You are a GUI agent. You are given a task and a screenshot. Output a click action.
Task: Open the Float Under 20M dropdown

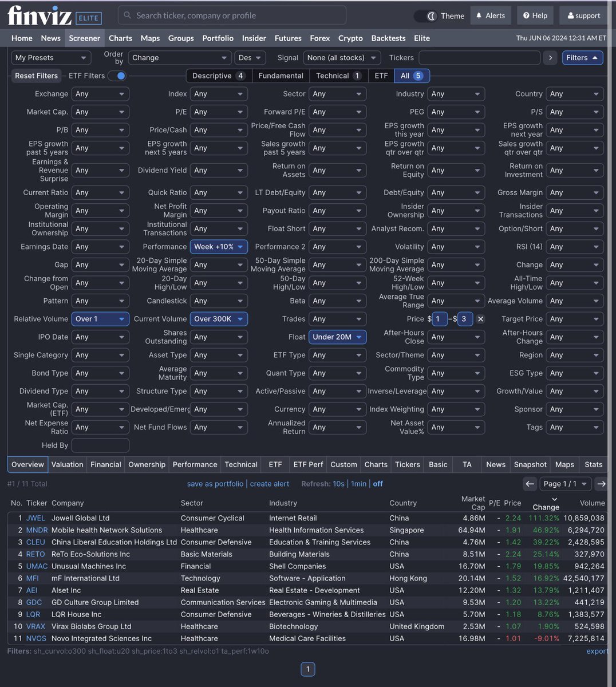pyautogui.click(x=337, y=337)
